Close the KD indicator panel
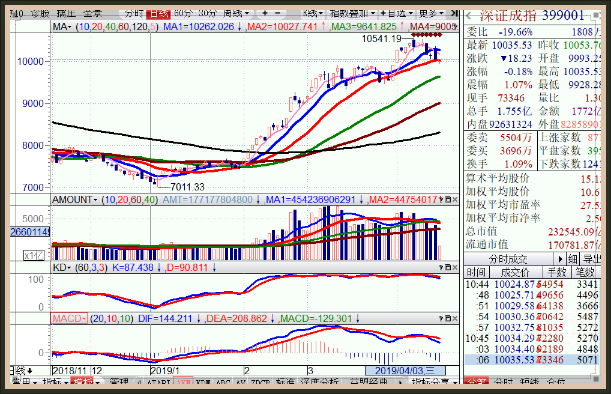Viewport: 611px width, 394px height. 455,267
